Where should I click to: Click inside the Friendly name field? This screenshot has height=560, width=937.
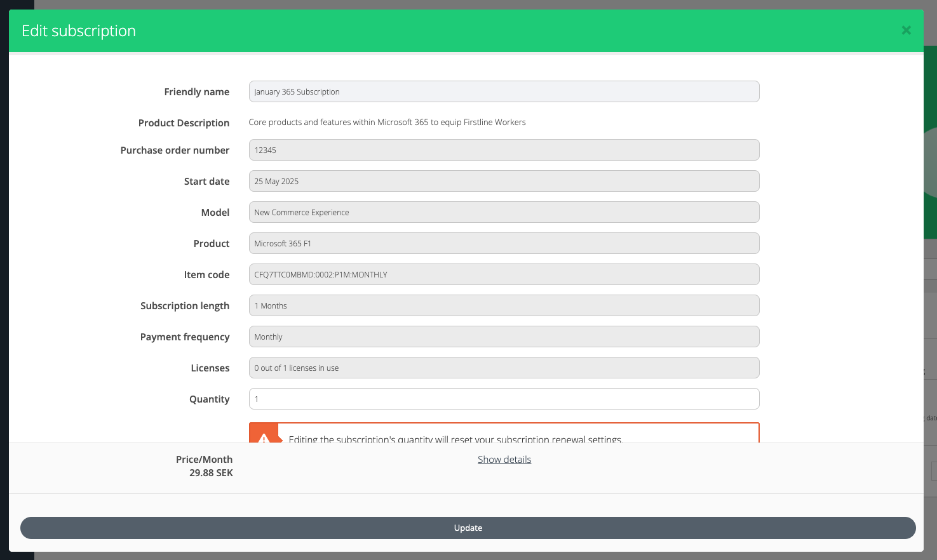504,91
